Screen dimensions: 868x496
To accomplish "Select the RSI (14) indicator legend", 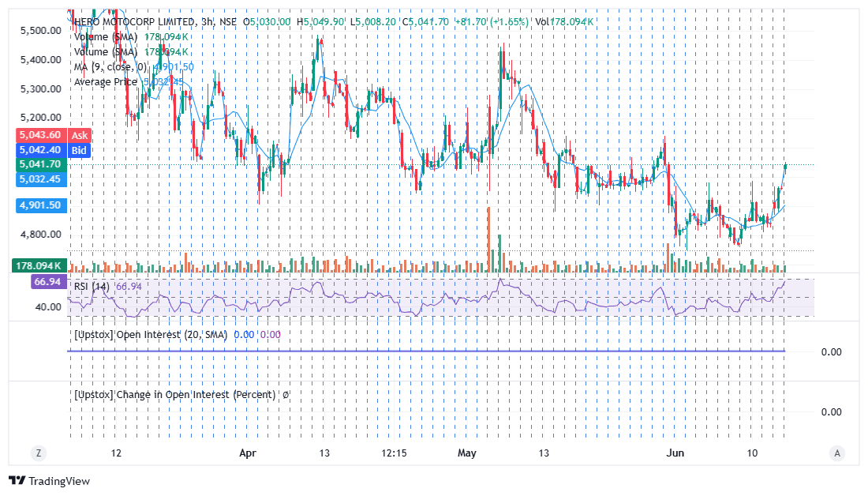I will coord(92,287).
